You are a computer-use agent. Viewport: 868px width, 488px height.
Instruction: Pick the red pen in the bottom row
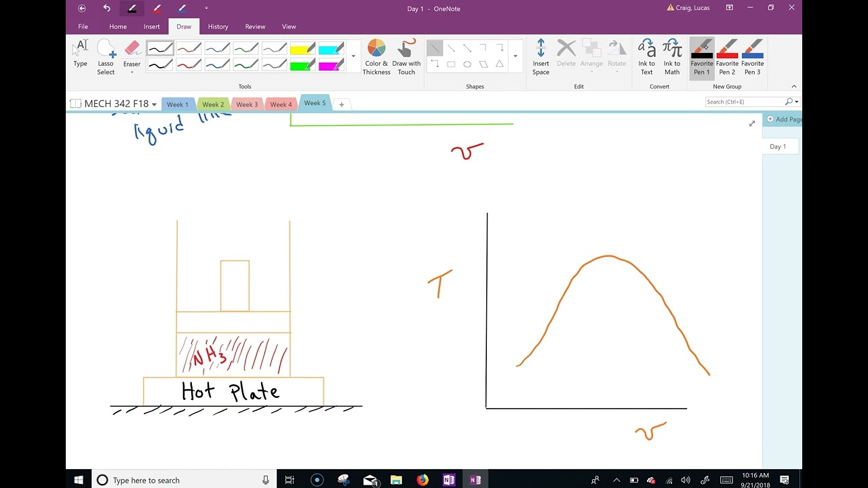(x=189, y=65)
